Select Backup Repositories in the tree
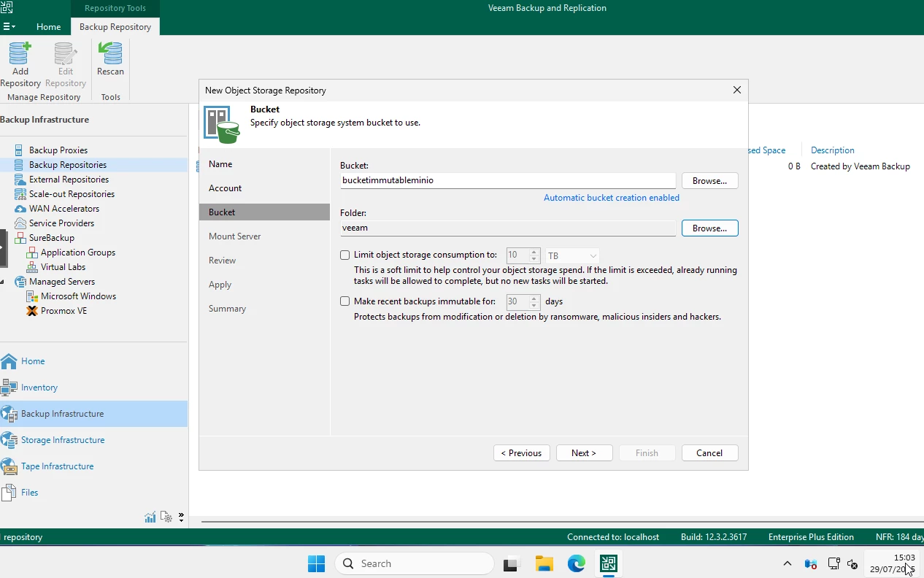This screenshot has width=924, height=578. [68, 165]
